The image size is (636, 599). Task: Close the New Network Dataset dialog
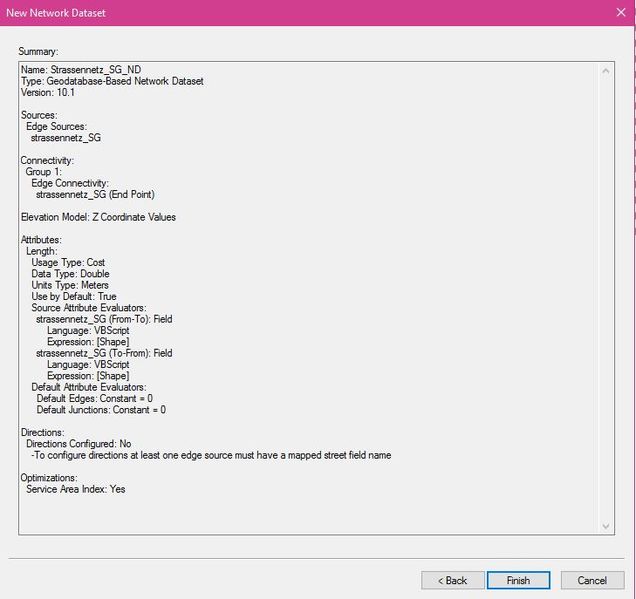[x=620, y=13]
